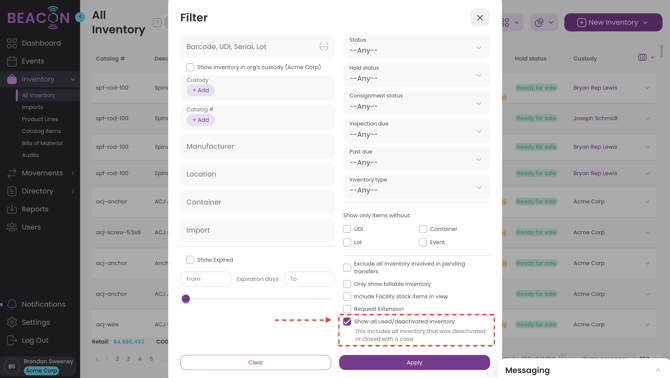This screenshot has width=670, height=378.
Task: Open the Hold status dropdown
Action: click(416, 75)
